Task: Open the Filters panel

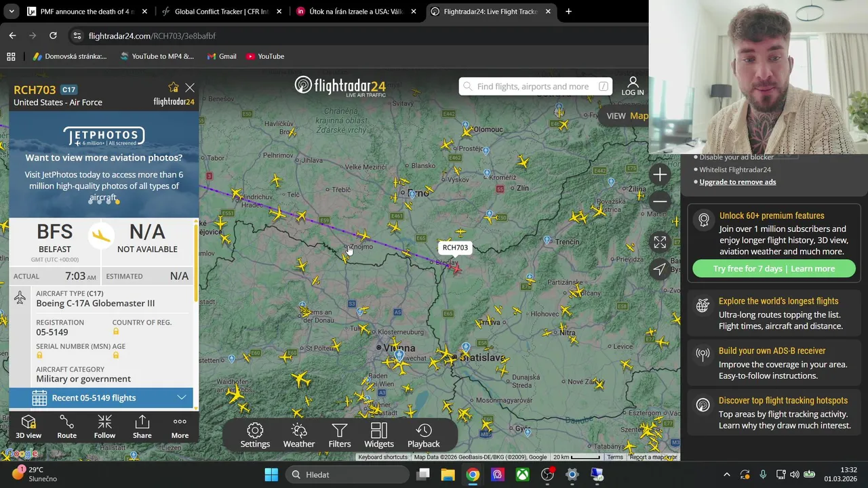Action: (340, 435)
